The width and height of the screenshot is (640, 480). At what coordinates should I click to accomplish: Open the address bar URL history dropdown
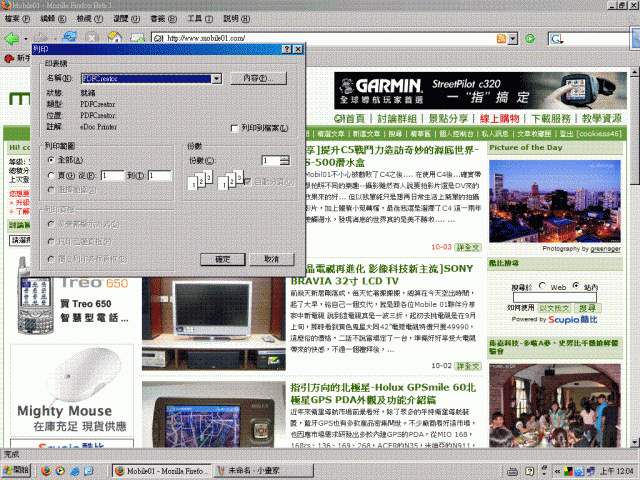(x=513, y=39)
